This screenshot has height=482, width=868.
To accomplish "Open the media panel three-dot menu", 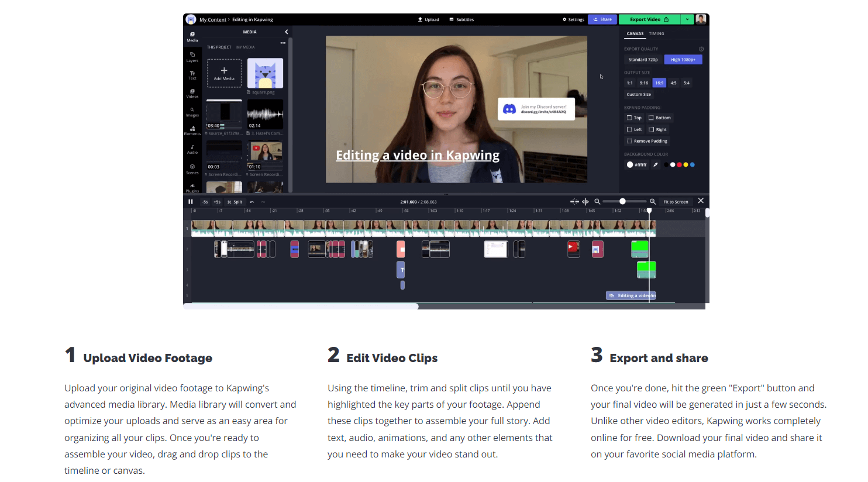I will coord(283,43).
